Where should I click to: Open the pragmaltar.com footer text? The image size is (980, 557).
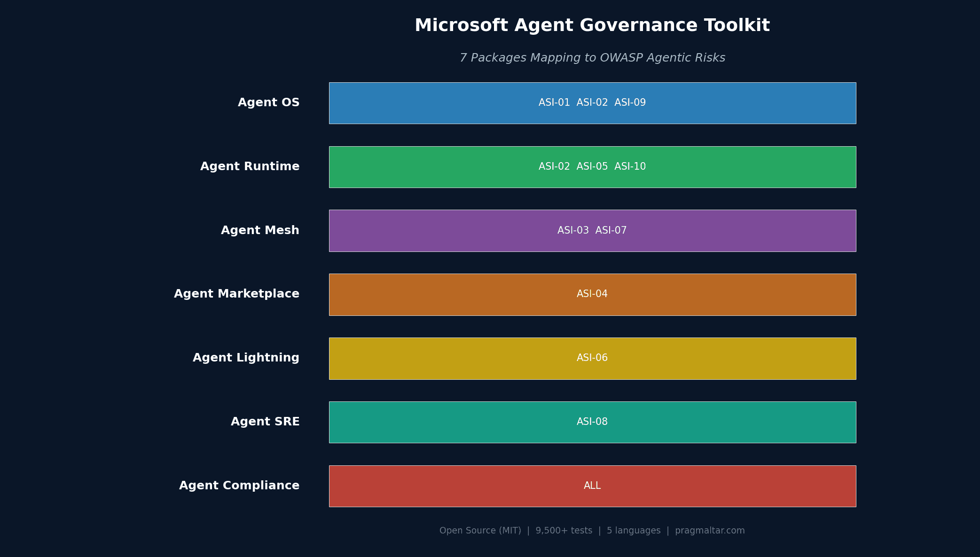click(710, 531)
